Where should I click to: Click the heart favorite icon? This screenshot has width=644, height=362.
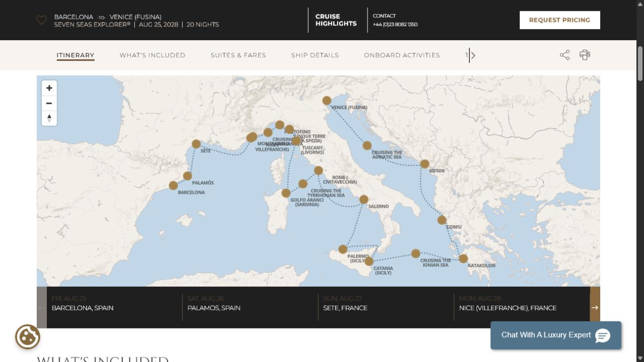click(42, 20)
